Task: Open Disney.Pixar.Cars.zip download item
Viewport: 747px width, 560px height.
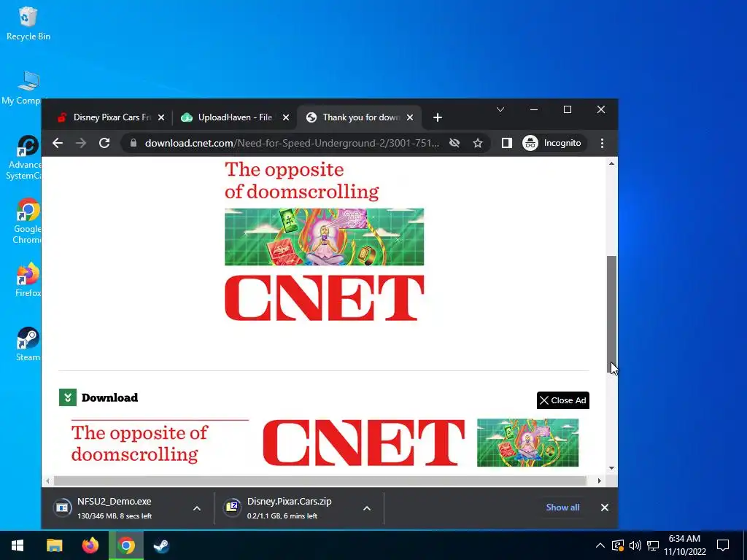Action: 290,507
